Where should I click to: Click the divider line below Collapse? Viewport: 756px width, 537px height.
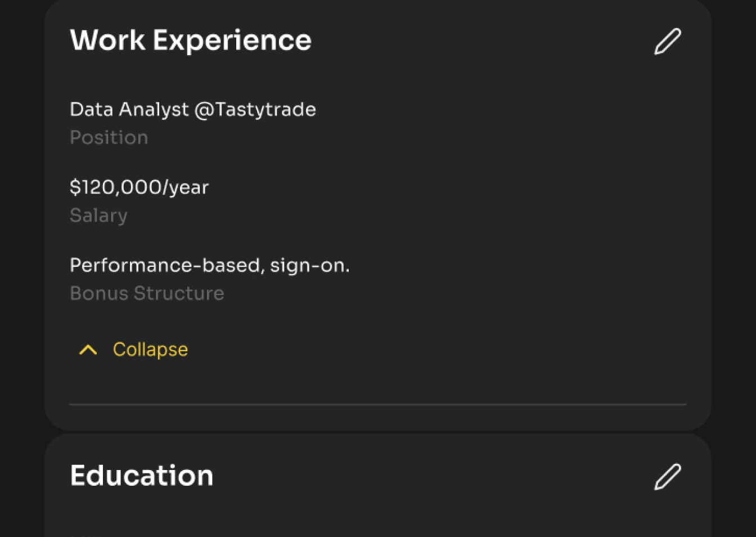[x=378, y=404]
